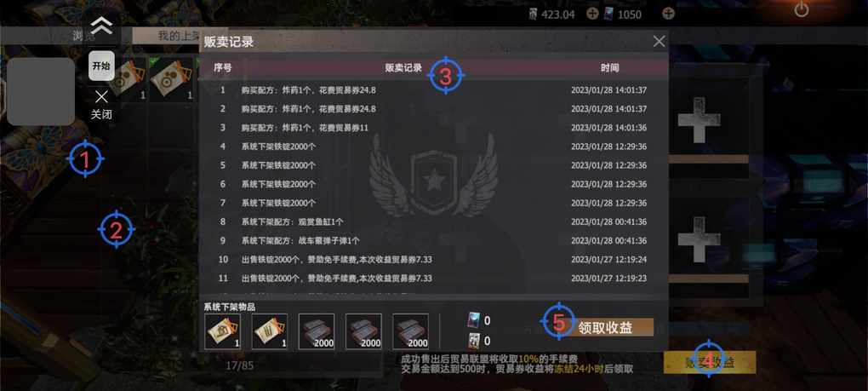Click the power icon top right

click(802, 9)
